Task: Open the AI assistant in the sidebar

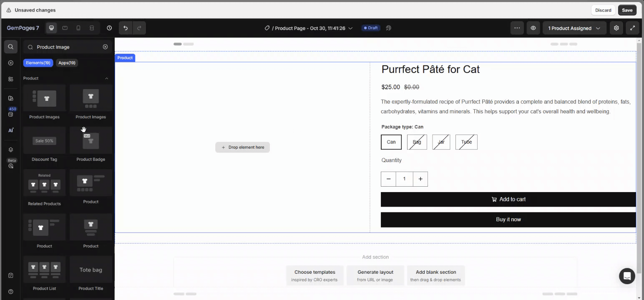Action: point(11,130)
